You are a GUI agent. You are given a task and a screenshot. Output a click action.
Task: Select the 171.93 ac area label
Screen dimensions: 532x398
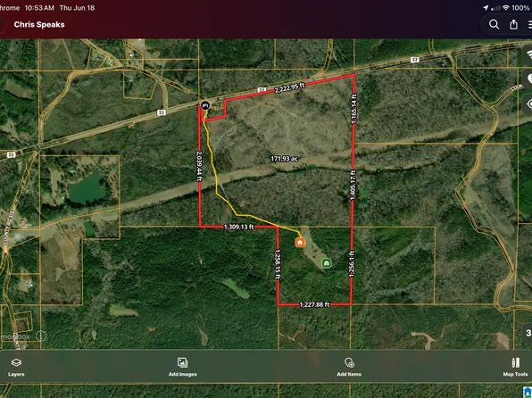point(284,159)
